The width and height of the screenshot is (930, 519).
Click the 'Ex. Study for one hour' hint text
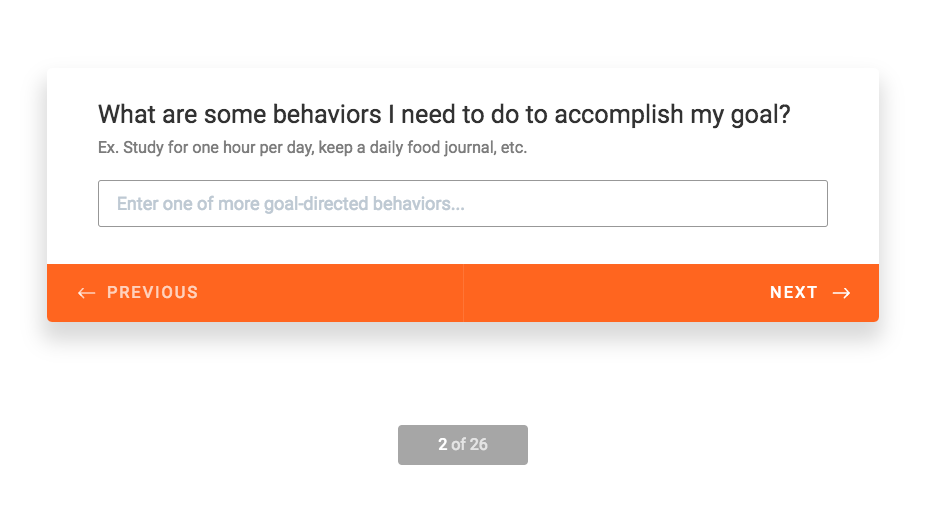tap(313, 147)
